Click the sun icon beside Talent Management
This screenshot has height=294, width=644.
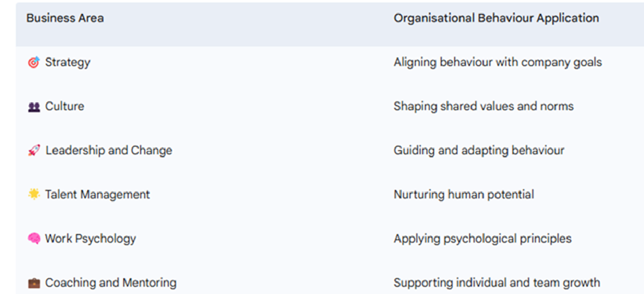(34, 194)
